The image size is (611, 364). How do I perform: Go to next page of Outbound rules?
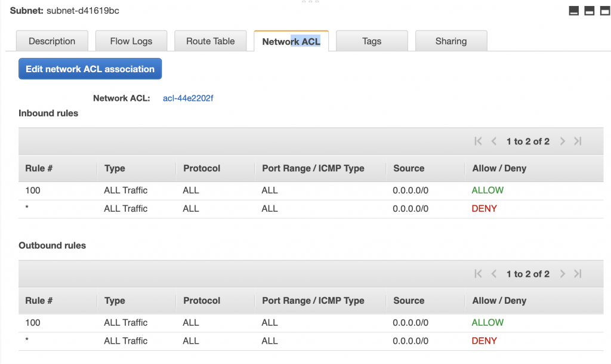(x=562, y=273)
